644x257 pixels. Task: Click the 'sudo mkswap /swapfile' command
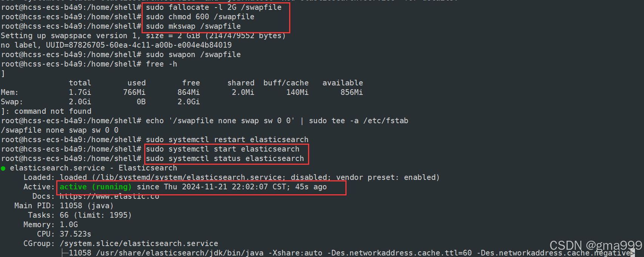point(193,26)
